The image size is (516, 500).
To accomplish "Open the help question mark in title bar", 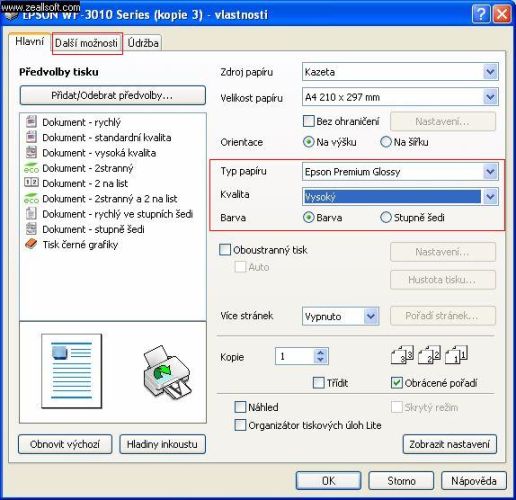I will coord(481,14).
